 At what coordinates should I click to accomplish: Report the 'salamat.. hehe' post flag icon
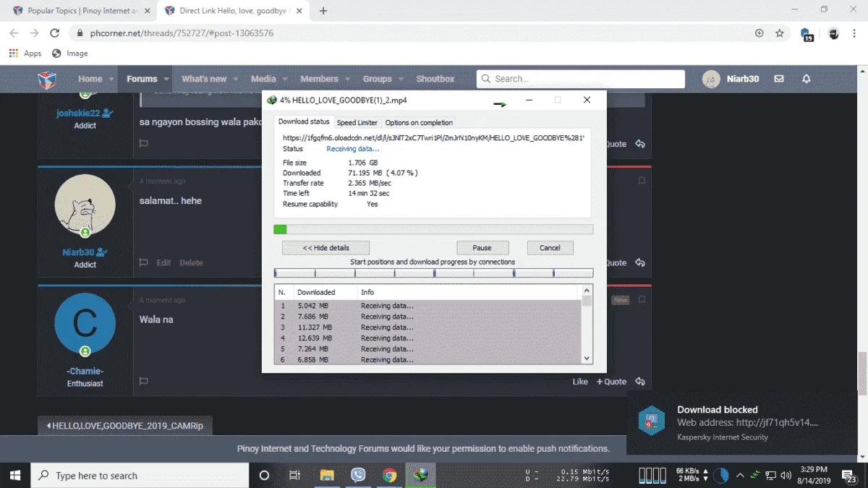143,263
